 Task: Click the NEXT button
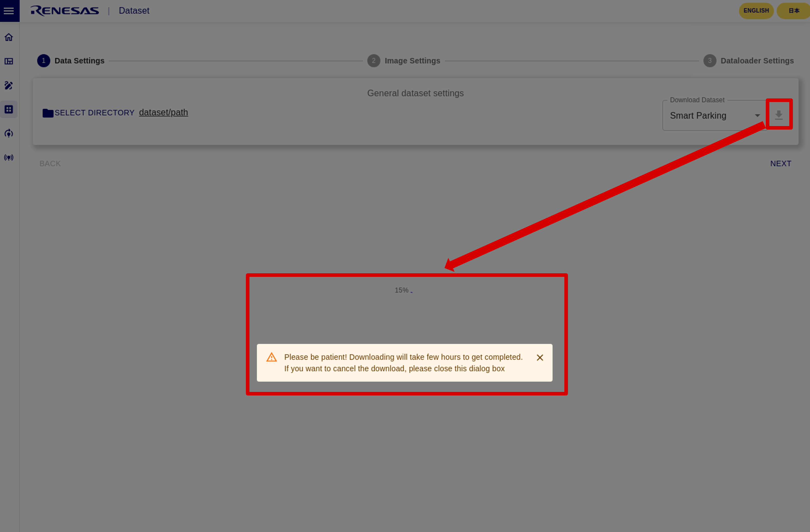pos(781,163)
